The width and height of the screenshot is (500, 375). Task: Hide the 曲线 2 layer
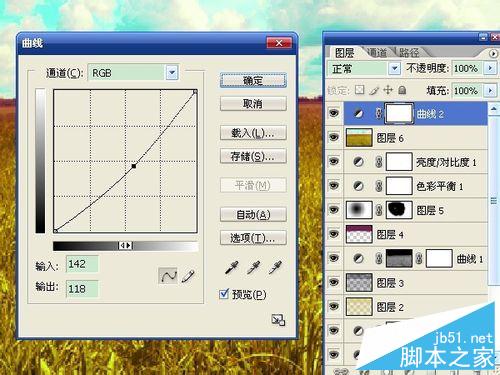334,113
